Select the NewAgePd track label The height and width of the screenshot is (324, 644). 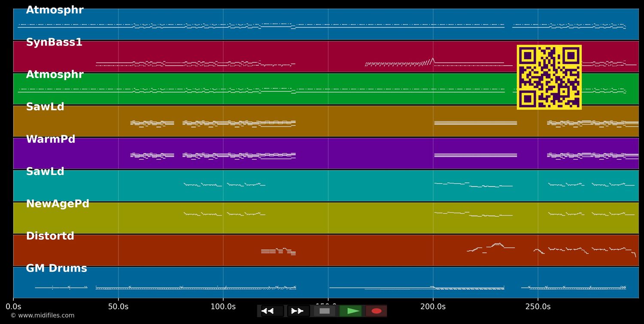58,204
